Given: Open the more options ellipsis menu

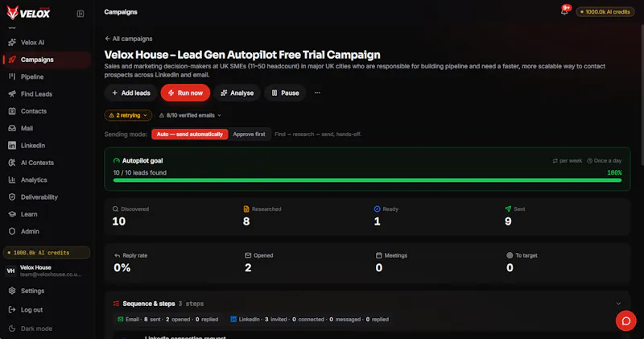Looking at the screenshot, I should click(317, 93).
